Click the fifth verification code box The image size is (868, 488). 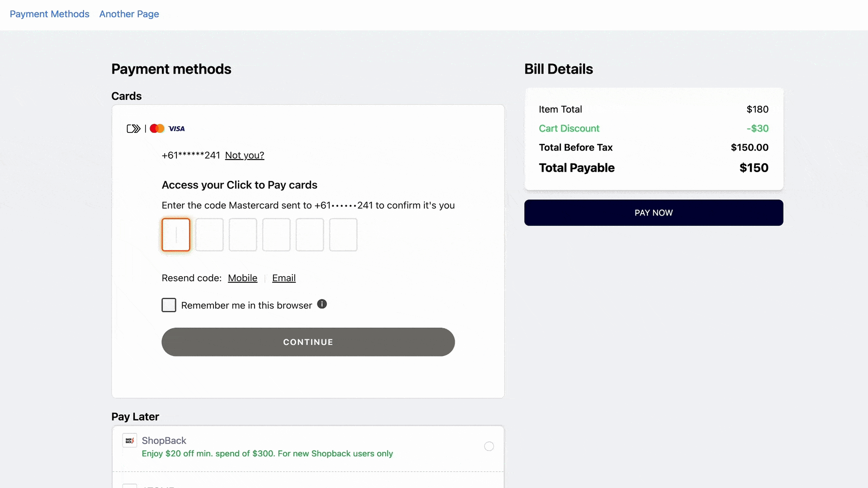pos(310,235)
